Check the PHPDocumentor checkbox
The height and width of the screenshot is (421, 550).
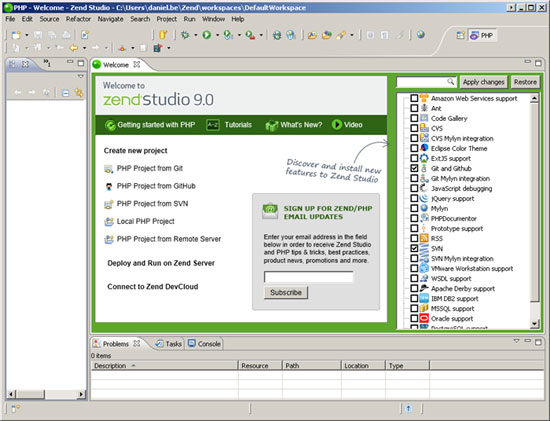414,218
